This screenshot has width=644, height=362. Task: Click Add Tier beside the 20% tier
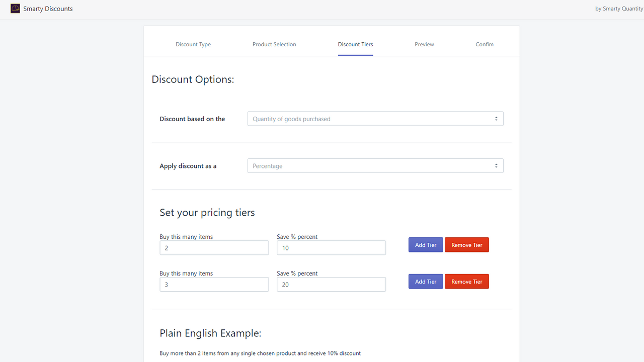tap(426, 281)
